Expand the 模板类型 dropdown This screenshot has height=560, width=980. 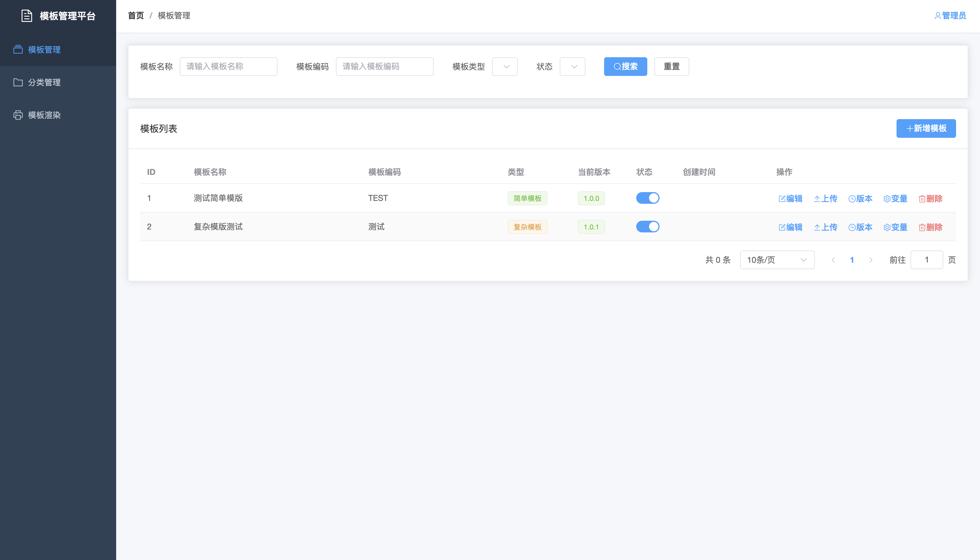click(x=505, y=67)
